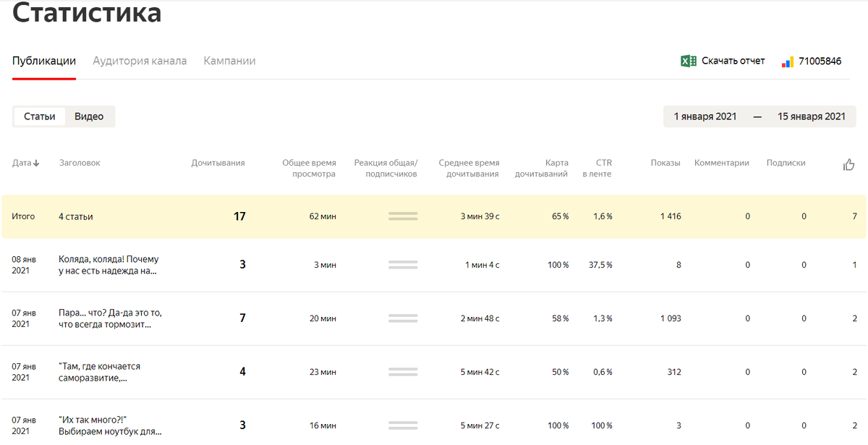Viewport: 868px width, 445px height.
Task: Click view time 20 мин
Action: [322, 318]
